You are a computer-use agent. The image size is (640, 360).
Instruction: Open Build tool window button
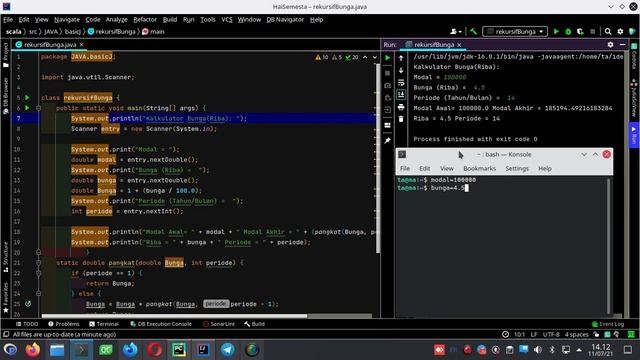[x=254, y=324]
